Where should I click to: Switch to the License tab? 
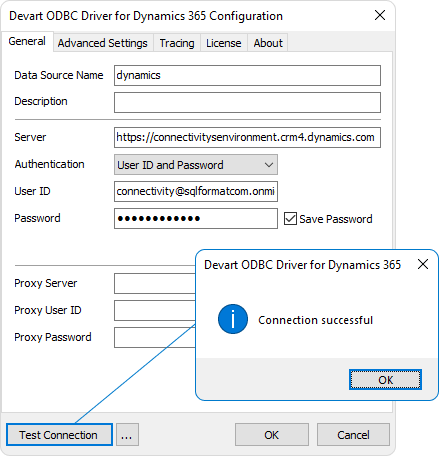tap(224, 43)
